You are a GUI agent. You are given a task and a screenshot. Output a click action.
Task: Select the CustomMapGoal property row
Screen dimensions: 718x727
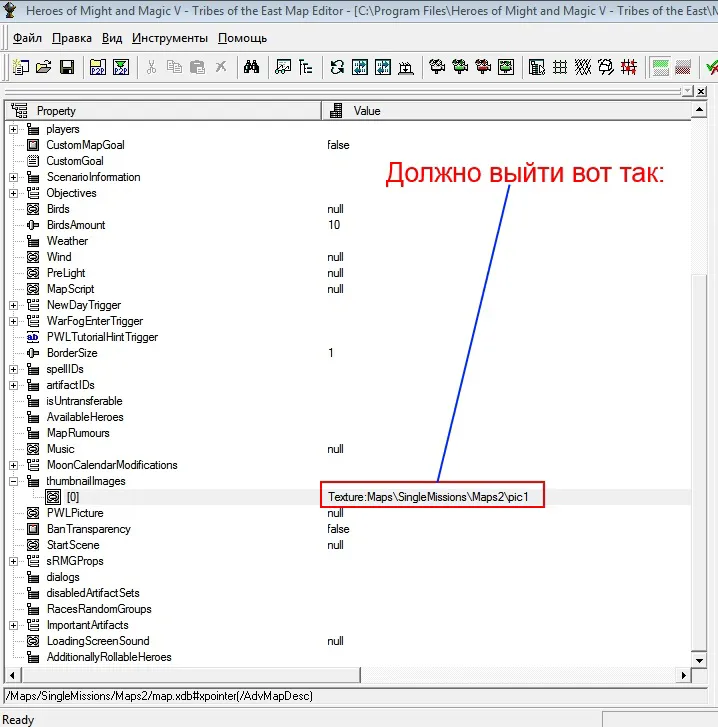(348, 145)
